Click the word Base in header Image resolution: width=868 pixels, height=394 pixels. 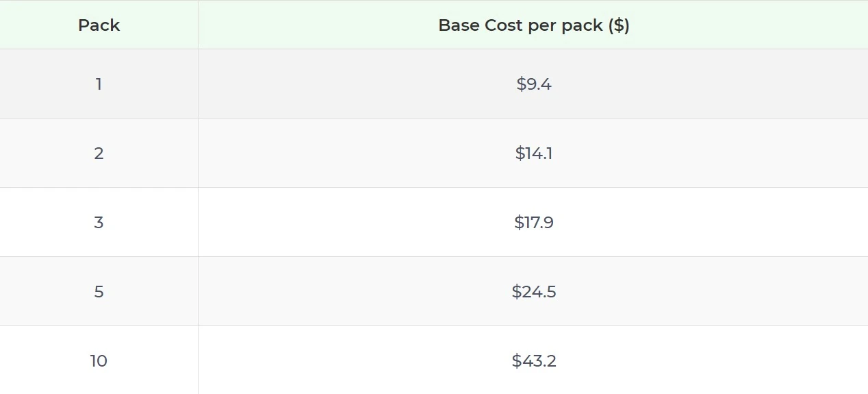coord(459,25)
